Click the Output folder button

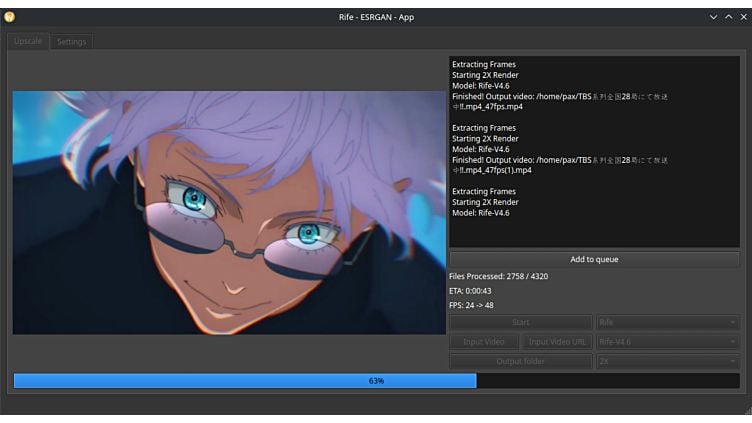coord(521,361)
